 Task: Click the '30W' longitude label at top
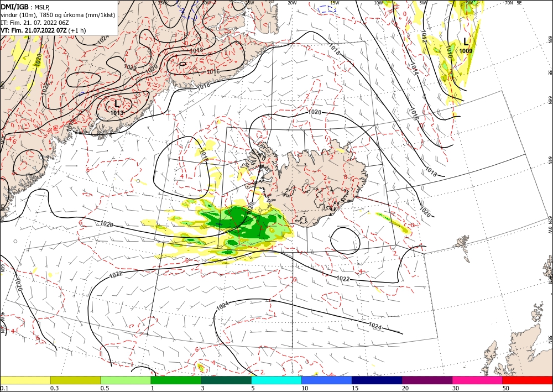click(x=206, y=2)
